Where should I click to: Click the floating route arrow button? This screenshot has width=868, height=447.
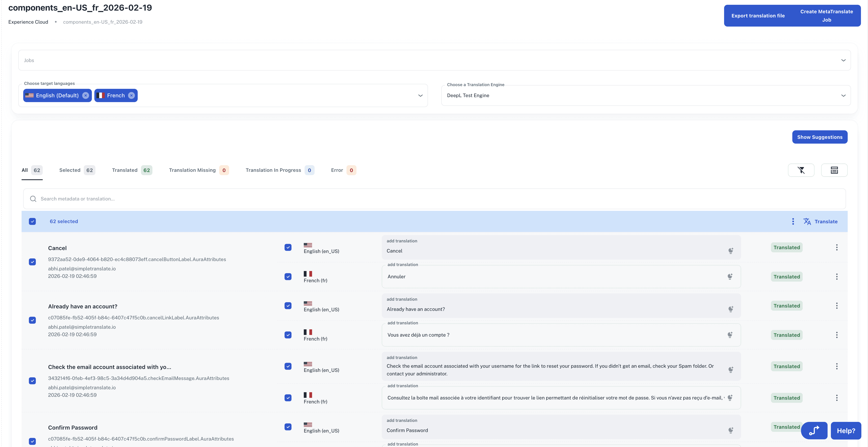814,430
